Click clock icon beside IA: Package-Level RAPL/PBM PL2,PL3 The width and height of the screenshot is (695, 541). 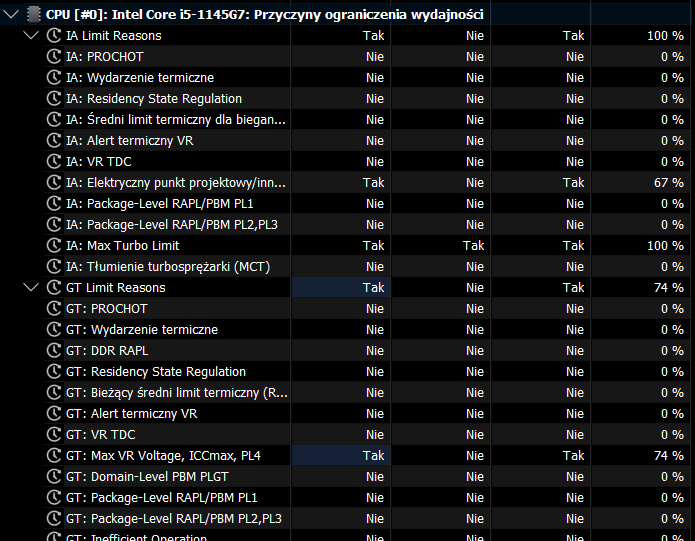coord(54,225)
